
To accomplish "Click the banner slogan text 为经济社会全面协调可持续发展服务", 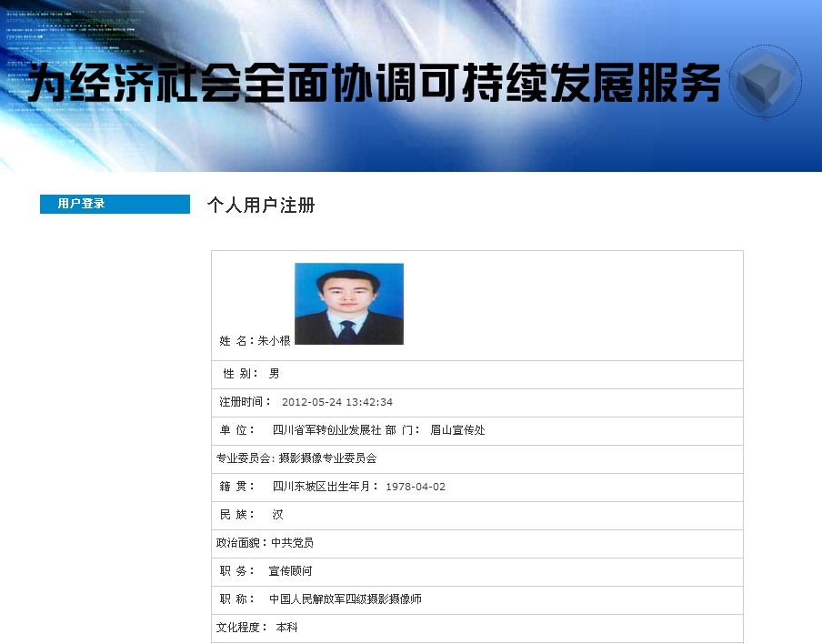I will point(374,84).
